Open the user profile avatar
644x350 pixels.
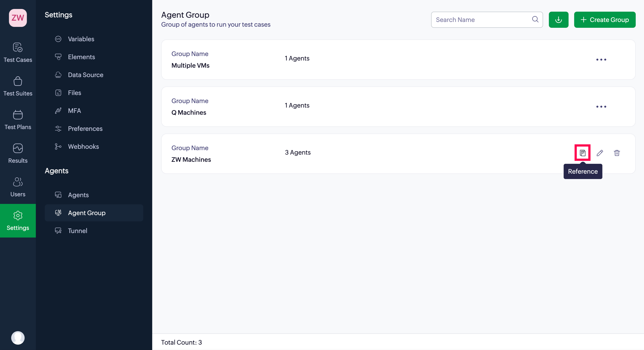click(x=18, y=338)
